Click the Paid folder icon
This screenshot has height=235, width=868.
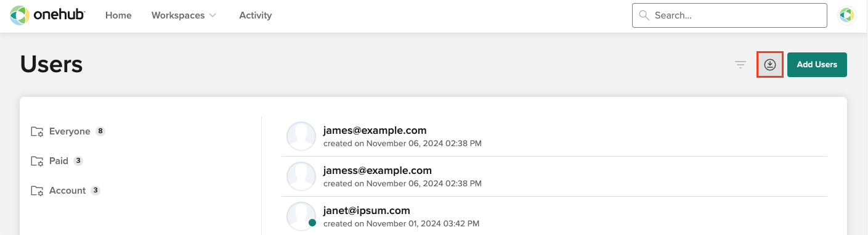37,161
